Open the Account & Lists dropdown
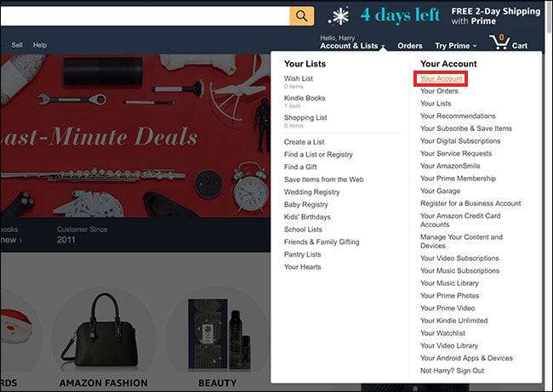 pyautogui.click(x=352, y=43)
